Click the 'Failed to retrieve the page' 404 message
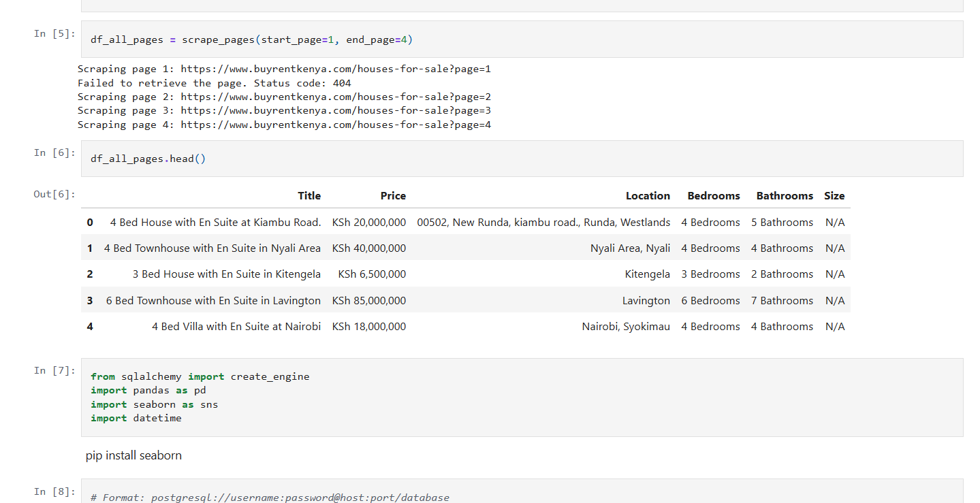 pos(215,83)
